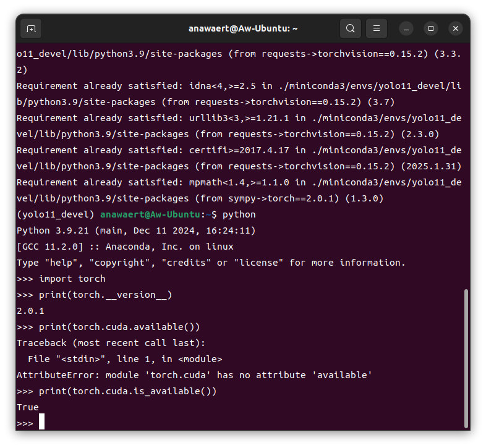Close the terminal window
The width and height of the screenshot is (486, 448).
[456, 28]
